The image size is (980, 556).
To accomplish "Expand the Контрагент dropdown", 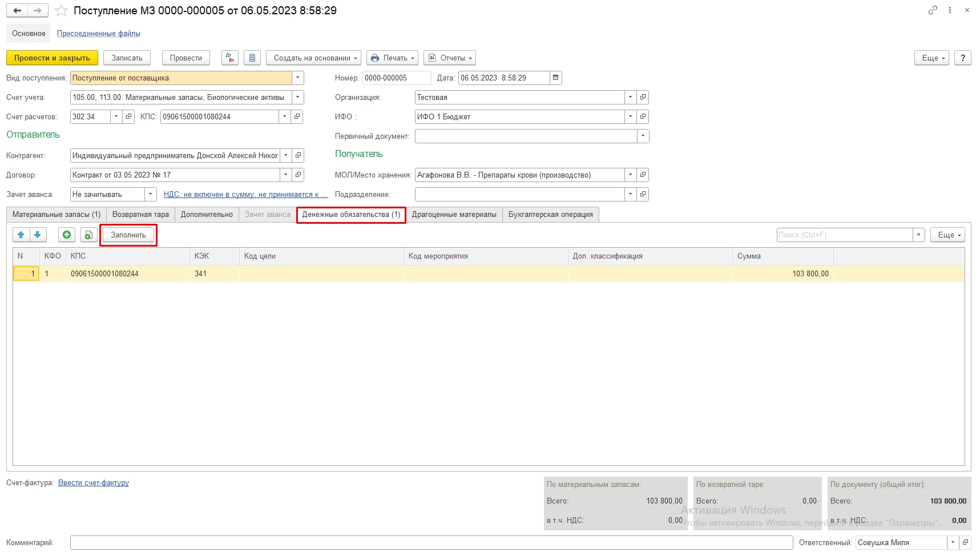I will click(286, 155).
